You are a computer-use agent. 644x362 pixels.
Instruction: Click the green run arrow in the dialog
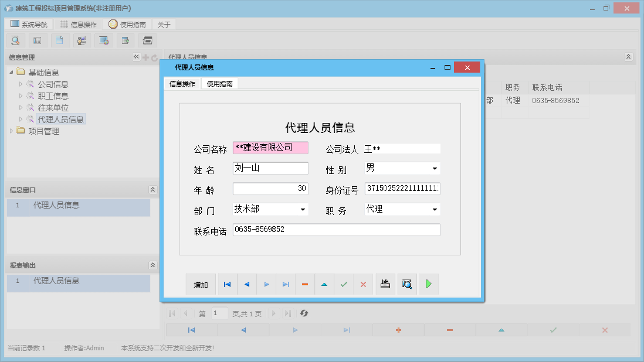[x=428, y=284]
